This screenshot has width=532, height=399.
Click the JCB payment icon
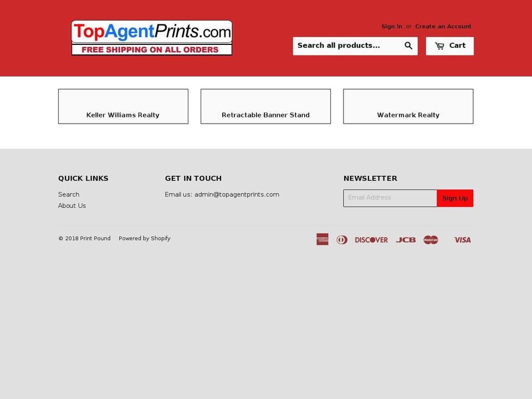(x=406, y=240)
